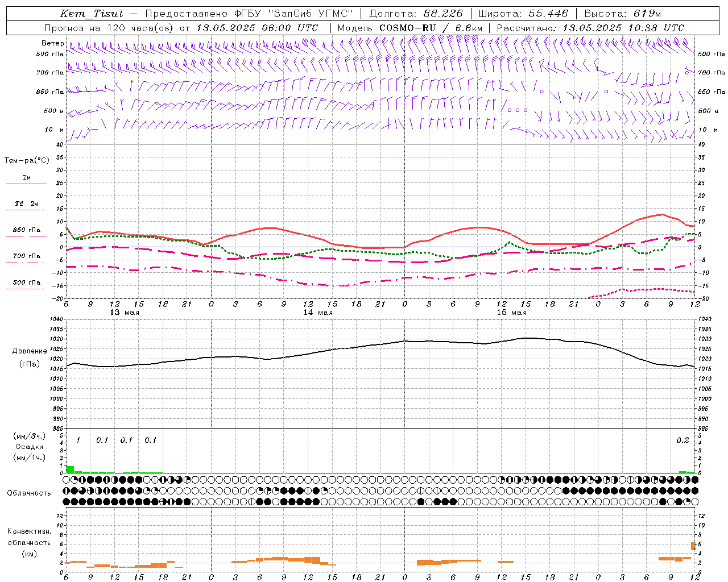Image resolution: width=728 pixels, height=582 pixels.
Task: Click the computed time 13.05.2025 10:38 UTC
Action: tap(623, 28)
